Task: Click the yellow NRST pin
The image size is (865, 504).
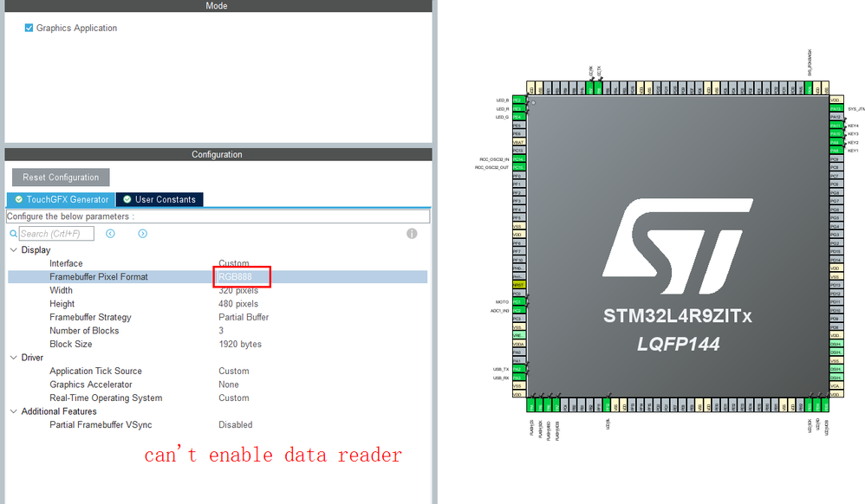Action: 518,285
